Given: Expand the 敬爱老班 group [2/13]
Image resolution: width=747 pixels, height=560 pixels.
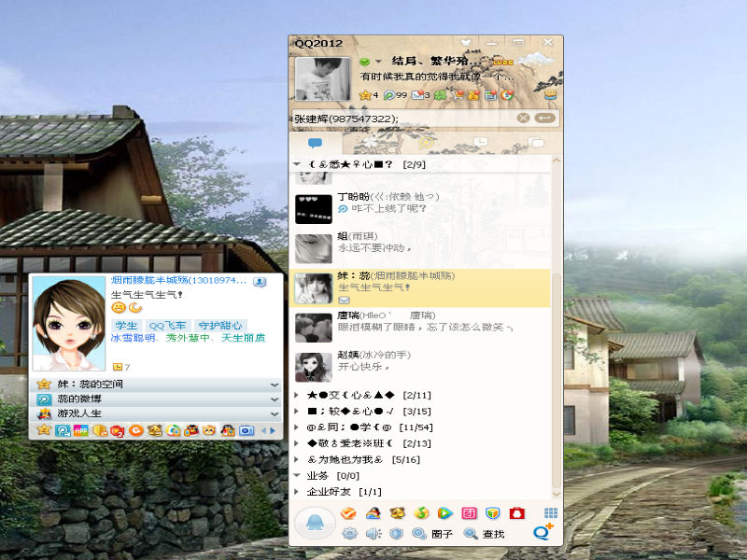Looking at the screenshot, I should [x=297, y=443].
